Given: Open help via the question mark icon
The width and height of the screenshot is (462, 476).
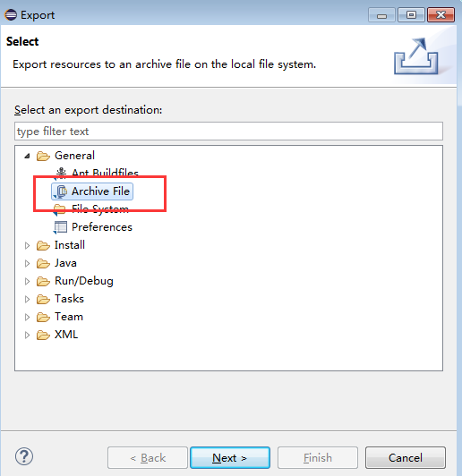Looking at the screenshot, I should [x=24, y=456].
